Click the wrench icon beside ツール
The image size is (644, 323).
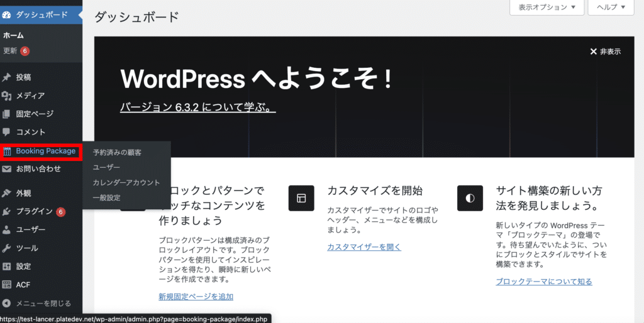[x=7, y=248]
